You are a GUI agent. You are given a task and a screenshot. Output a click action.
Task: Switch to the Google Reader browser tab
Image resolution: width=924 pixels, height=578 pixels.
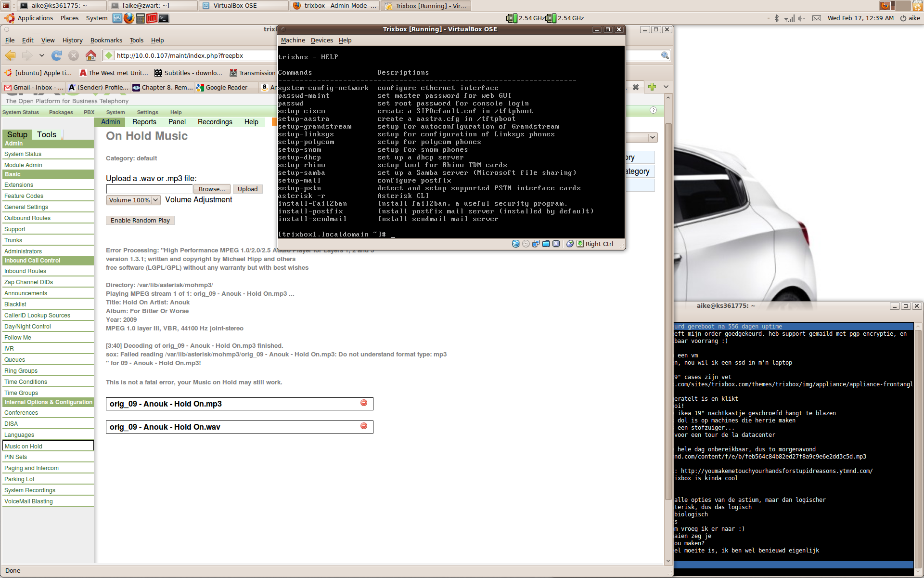pos(226,87)
